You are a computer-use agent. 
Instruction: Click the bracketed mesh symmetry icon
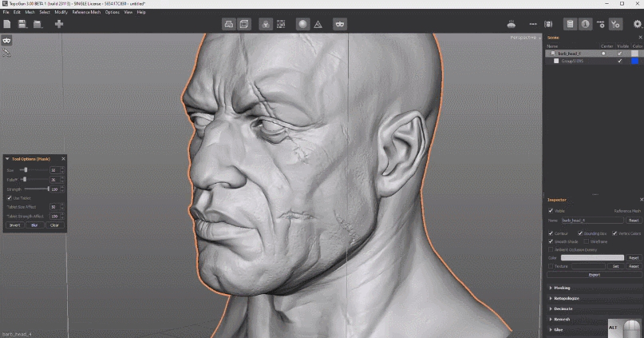[x=548, y=24]
